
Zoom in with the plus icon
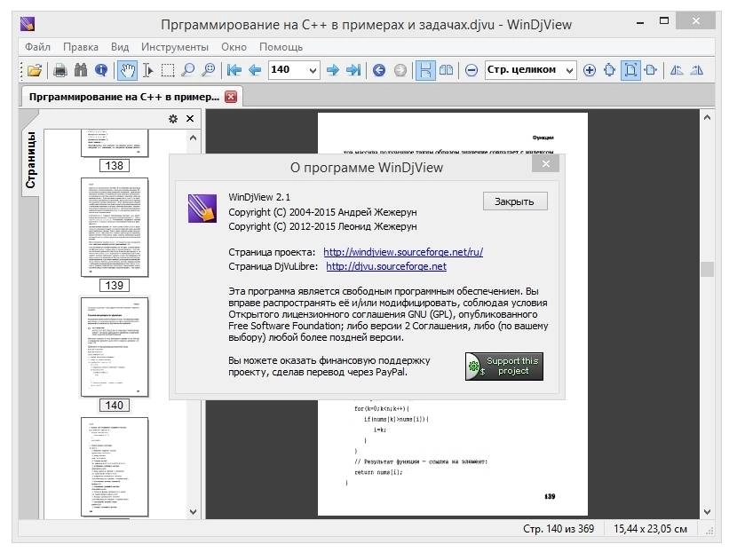coord(589,70)
